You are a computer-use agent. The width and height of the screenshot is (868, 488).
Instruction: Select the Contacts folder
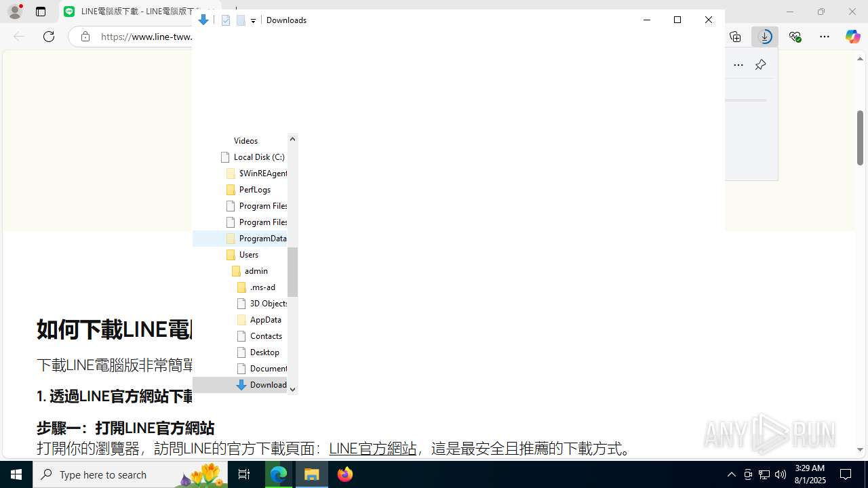tap(266, 336)
